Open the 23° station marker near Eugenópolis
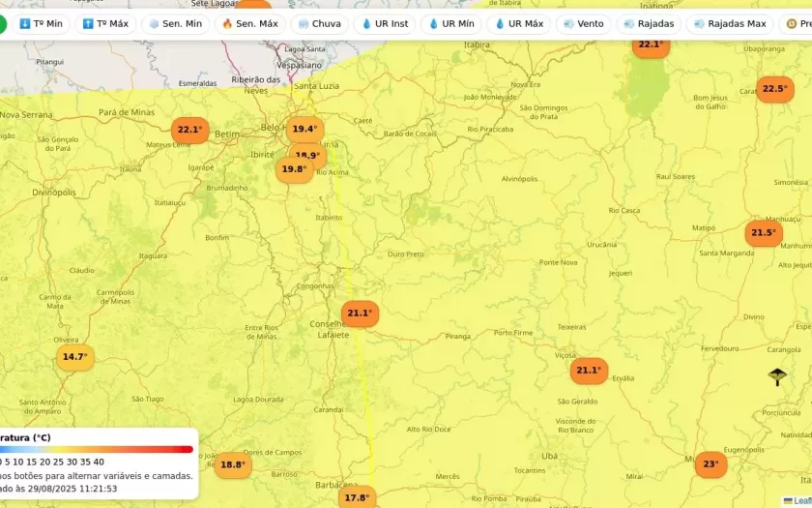 click(x=710, y=464)
